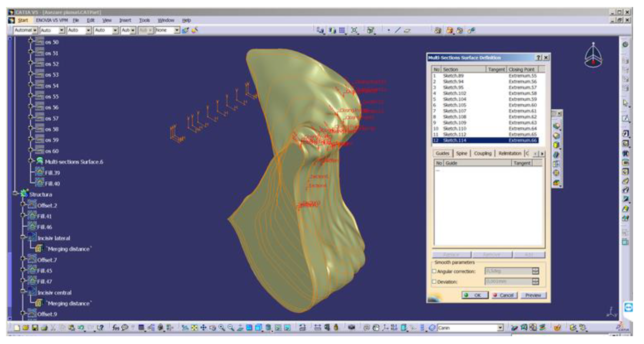Viewport: 644px width, 344px height.
Task: Select the Pan view tool icon
Action: (x=203, y=328)
